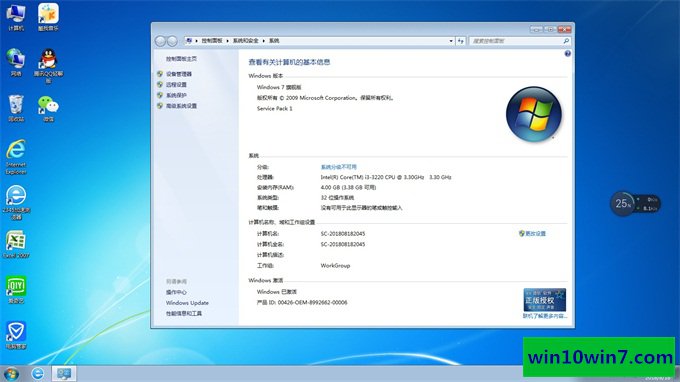Click 更改设置 to change computer name
This screenshot has width=680, height=382.
coord(536,234)
